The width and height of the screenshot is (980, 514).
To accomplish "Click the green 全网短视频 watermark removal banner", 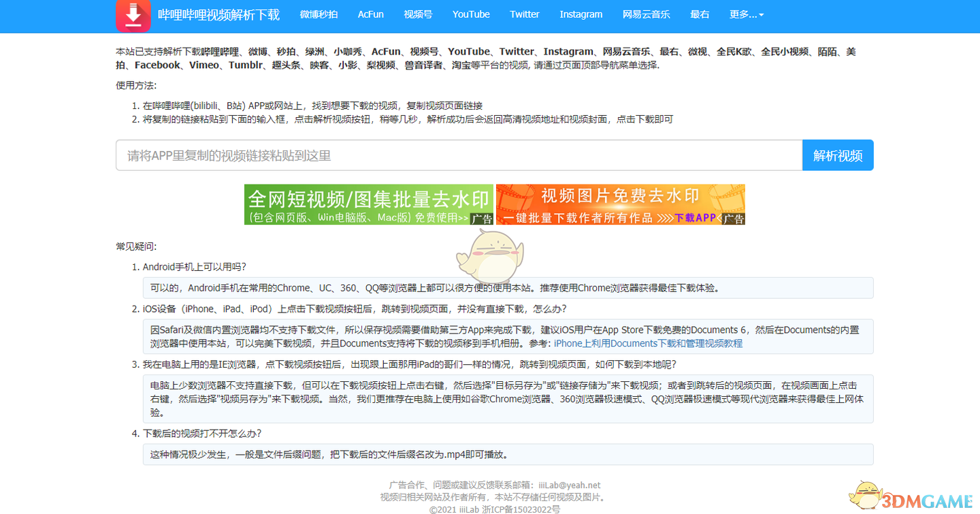I will point(369,204).
